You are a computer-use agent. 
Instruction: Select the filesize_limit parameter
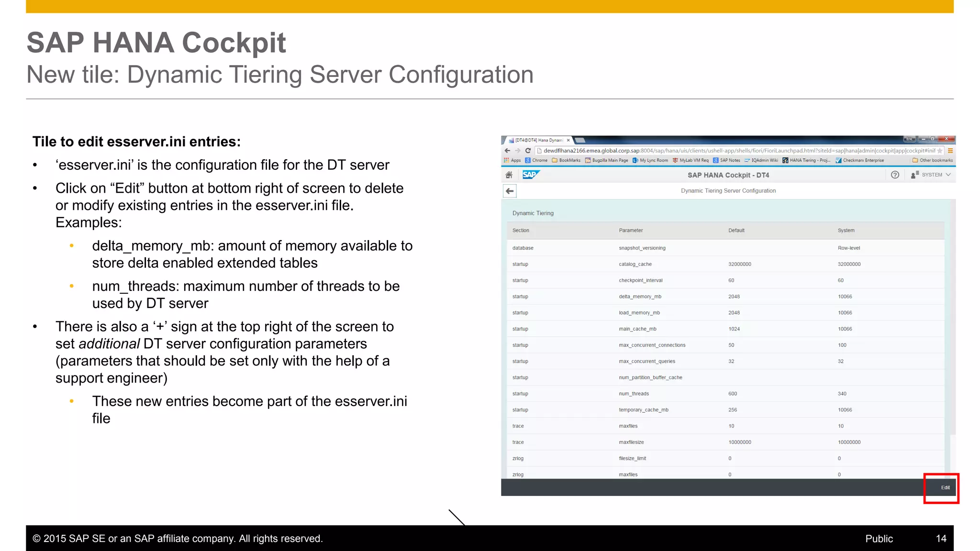click(x=632, y=459)
